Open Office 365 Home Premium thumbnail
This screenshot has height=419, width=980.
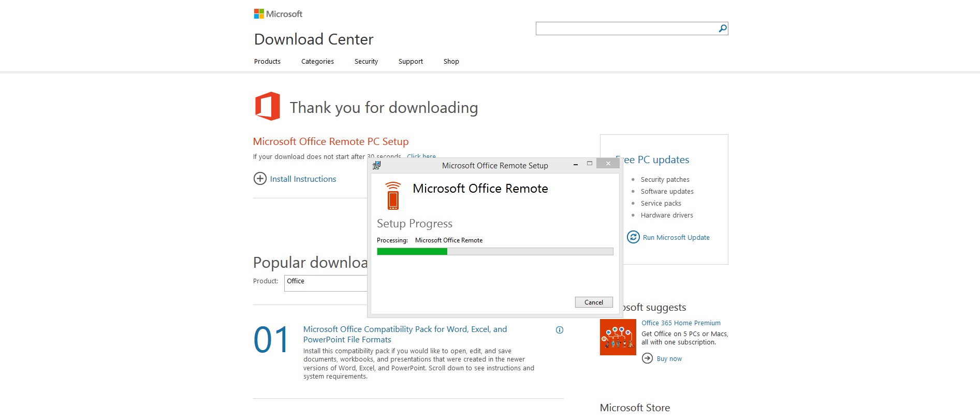point(618,337)
